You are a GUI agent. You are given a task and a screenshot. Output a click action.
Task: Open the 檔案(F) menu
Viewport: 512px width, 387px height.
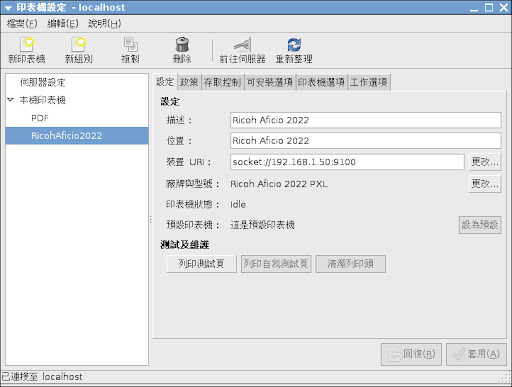[22, 24]
